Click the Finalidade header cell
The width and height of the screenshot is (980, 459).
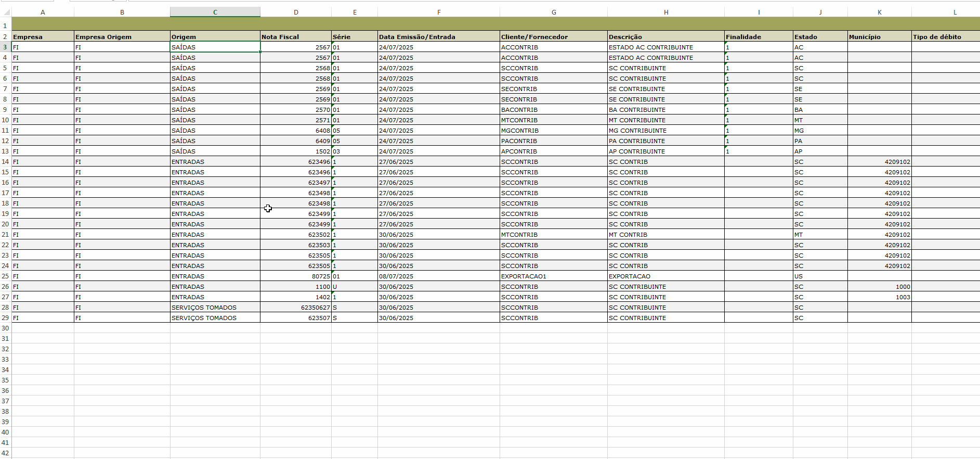pos(759,37)
